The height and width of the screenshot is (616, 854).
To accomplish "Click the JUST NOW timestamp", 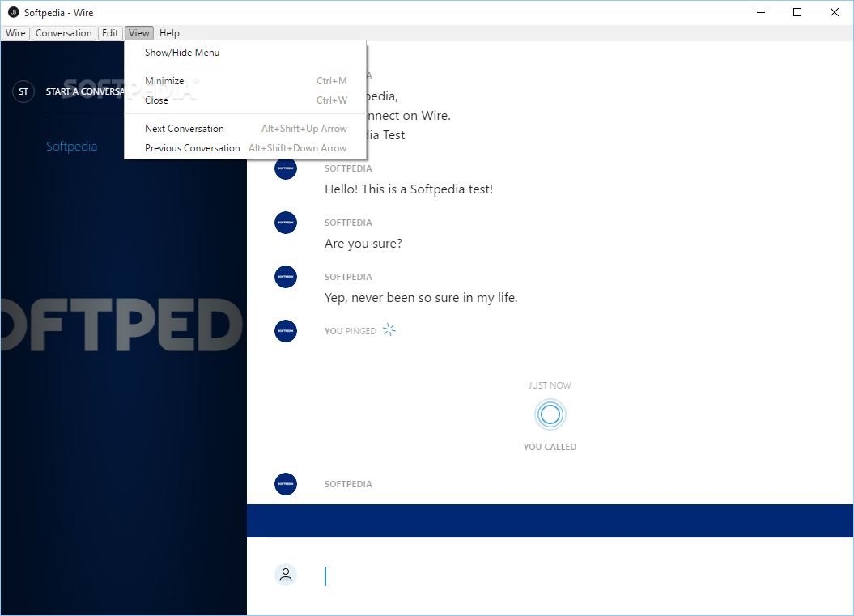I will tap(550, 385).
